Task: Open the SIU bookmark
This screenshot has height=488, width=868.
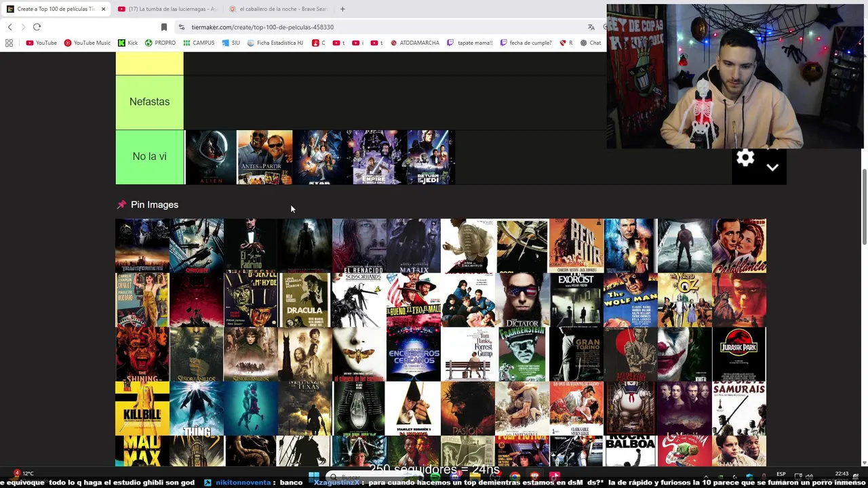Action: [x=231, y=43]
